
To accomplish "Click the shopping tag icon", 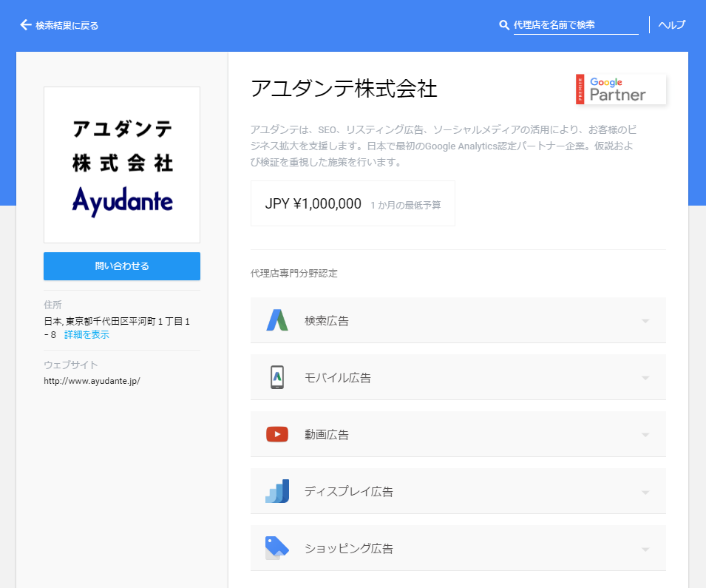I will (x=277, y=548).
